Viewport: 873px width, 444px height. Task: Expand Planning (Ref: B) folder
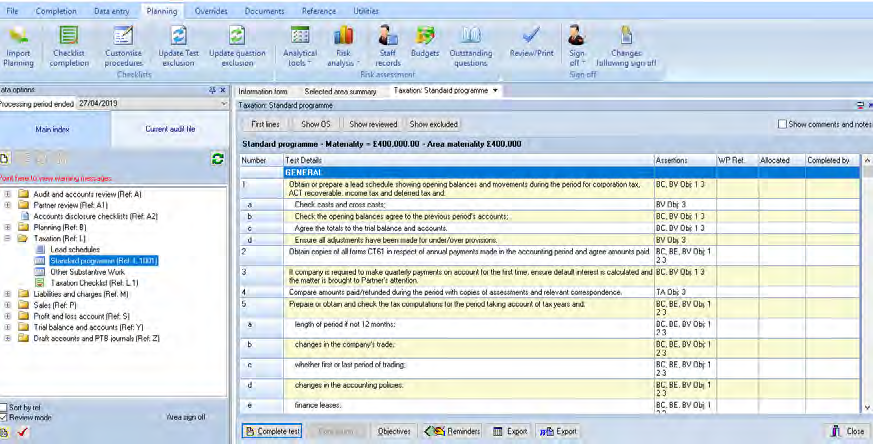click(x=8, y=227)
